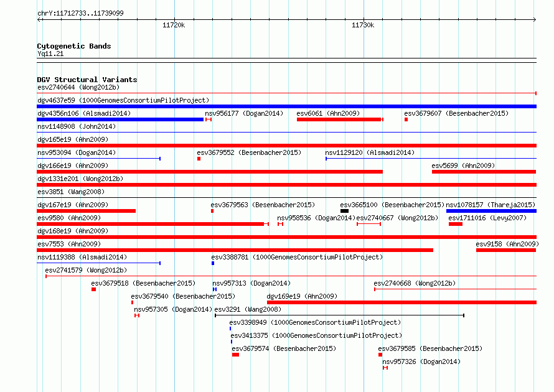Click nsv1148908 (John2014) label
The width and height of the screenshot is (554, 392).
(x=77, y=126)
